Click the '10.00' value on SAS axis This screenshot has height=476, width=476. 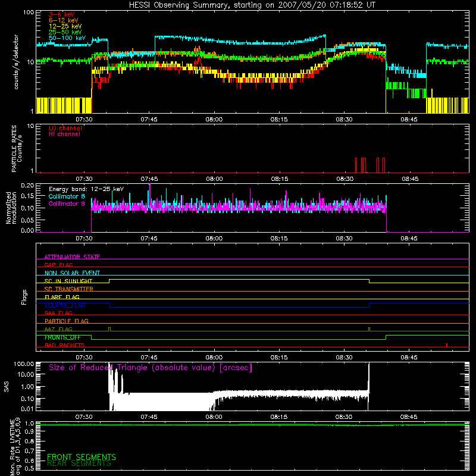[26, 374]
